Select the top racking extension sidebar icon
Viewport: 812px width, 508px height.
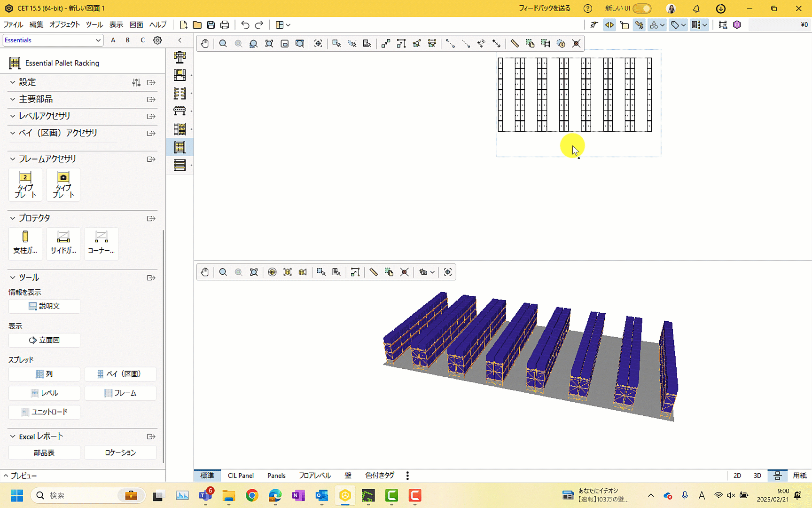click(x=180, y=57)
